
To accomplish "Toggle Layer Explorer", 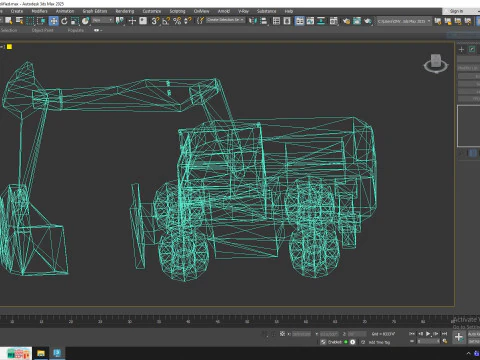I will (287, 21).
